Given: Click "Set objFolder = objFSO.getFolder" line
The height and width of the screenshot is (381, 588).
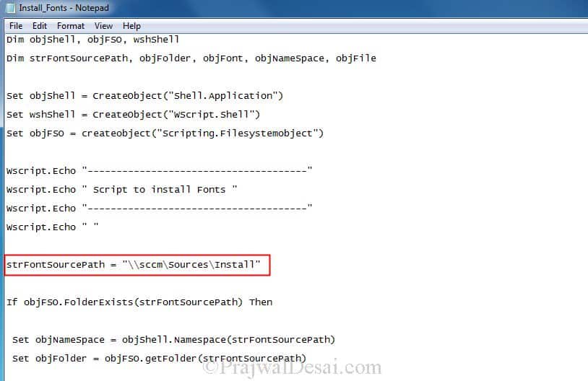Looking at the screenshot, I should 160,359.
